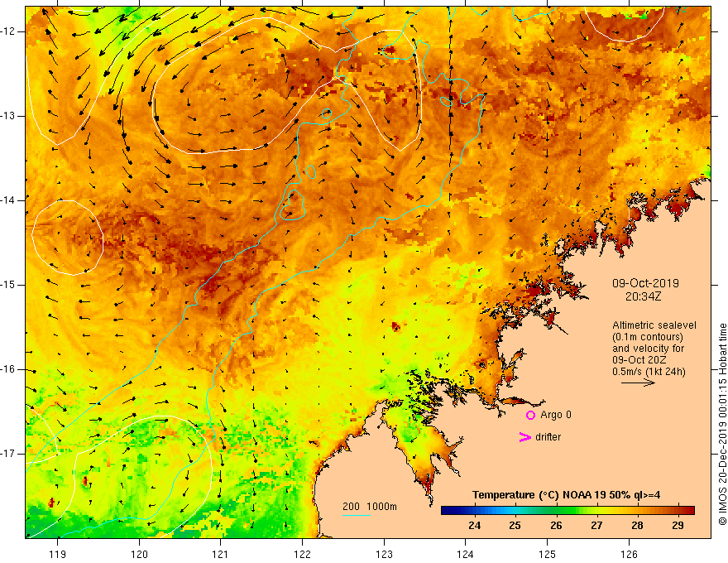728x563 pixels.
Task: Click longitude axis label 126
Action: tap(629, 554)
